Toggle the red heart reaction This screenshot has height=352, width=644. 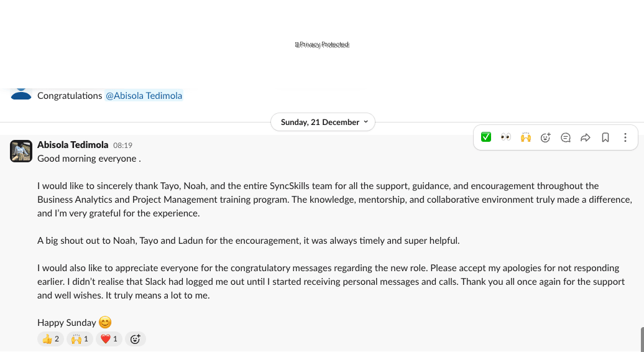109,339
